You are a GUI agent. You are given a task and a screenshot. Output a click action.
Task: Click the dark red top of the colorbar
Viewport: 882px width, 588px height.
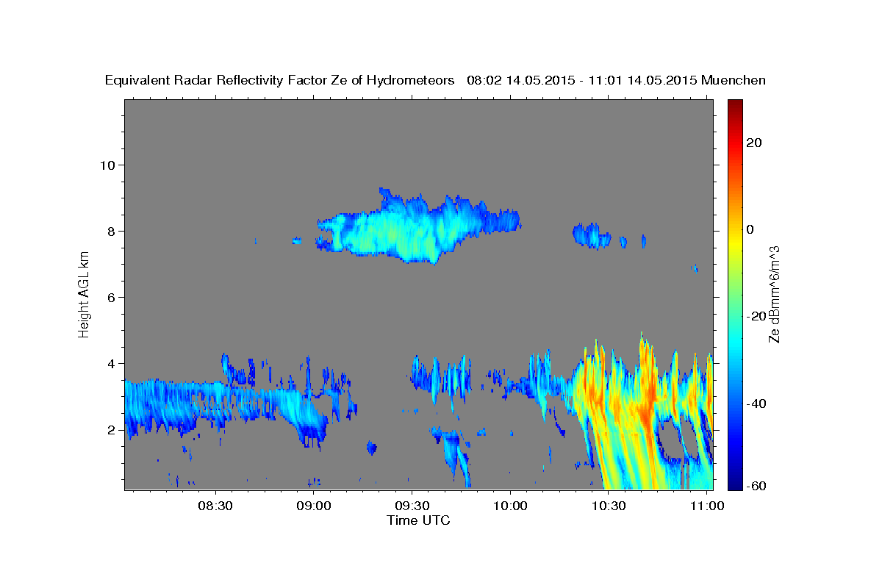pyautogui.click(x=734, y=104)
